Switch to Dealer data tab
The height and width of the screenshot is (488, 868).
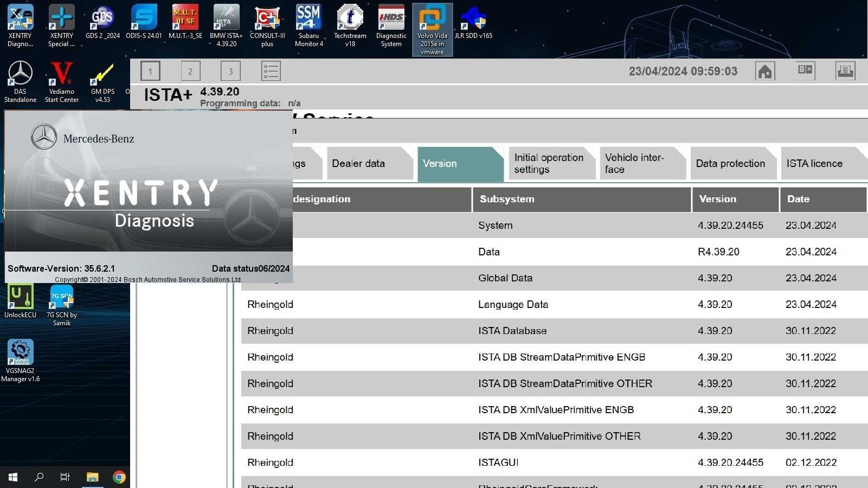click(370, 163)
